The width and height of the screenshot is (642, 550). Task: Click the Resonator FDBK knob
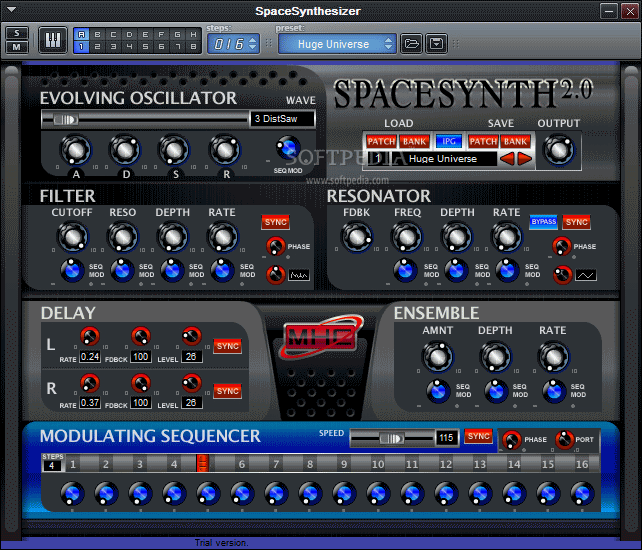[x=357, y=237]
